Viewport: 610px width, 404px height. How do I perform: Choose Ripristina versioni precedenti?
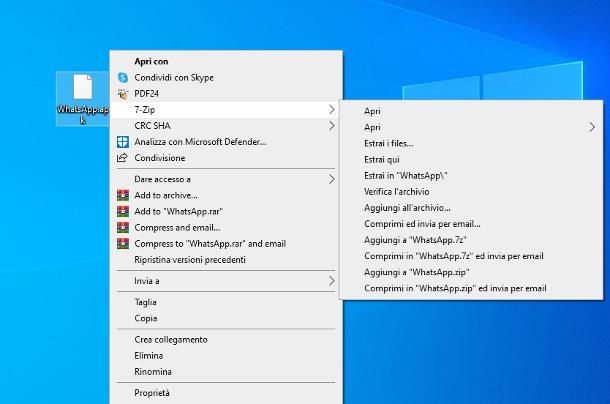226,260
